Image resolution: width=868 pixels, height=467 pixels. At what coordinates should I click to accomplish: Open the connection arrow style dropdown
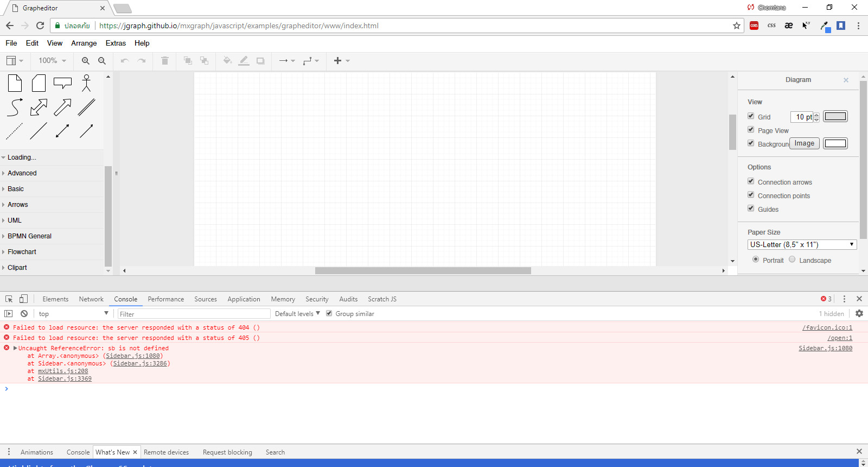click(287, 61)
